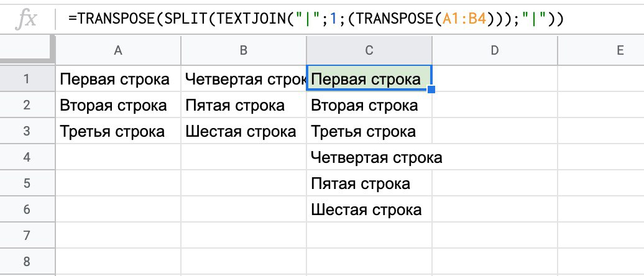Select the column D header
This screenshot has height=276, width=644.
[495, 51]
